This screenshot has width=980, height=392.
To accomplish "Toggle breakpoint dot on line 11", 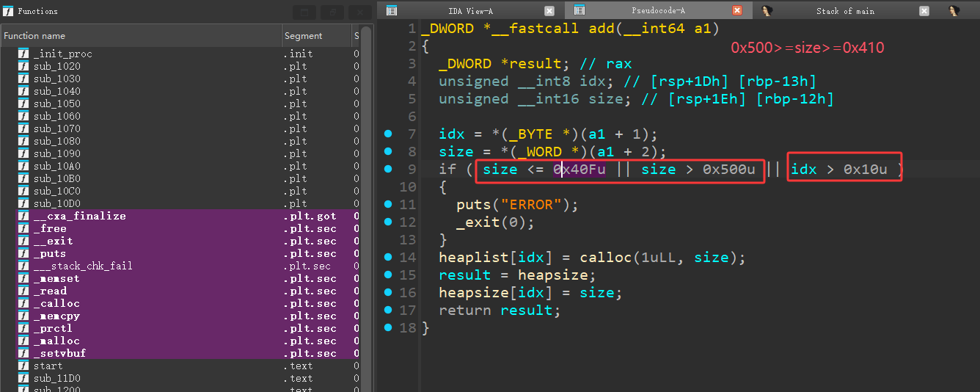I will click(388, 204).
